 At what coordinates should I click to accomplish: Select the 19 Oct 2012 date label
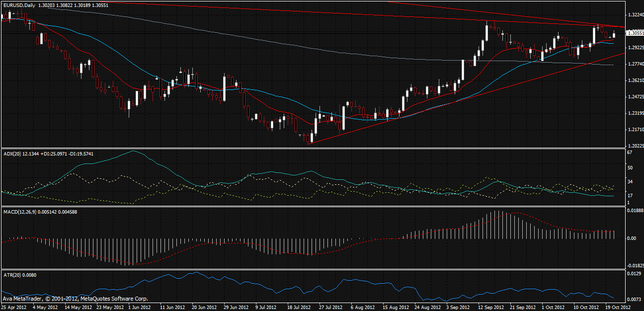tap(616, 307)
